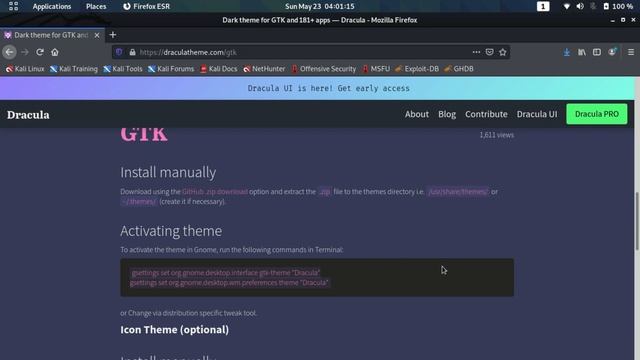Open page actions three-dot menu
This screenshot has height=360, width=640.
[476, 52]
